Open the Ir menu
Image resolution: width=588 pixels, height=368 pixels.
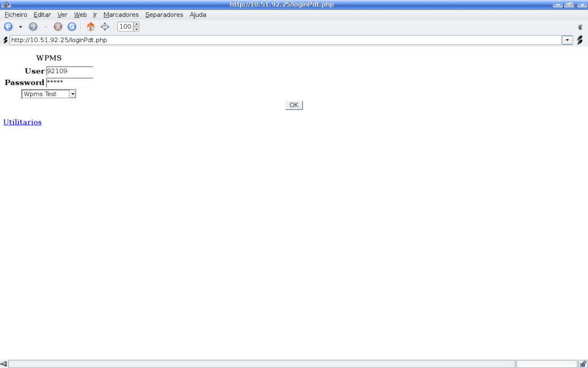tap(95, 14)
